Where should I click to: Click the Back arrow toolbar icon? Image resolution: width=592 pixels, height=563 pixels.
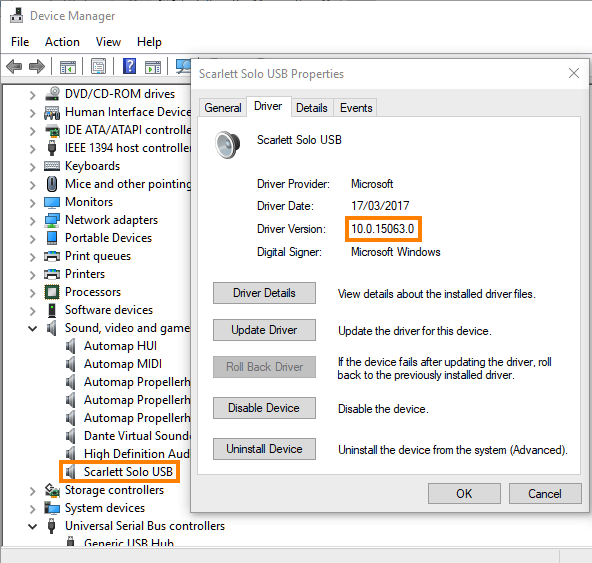click(x=14, y=67)
